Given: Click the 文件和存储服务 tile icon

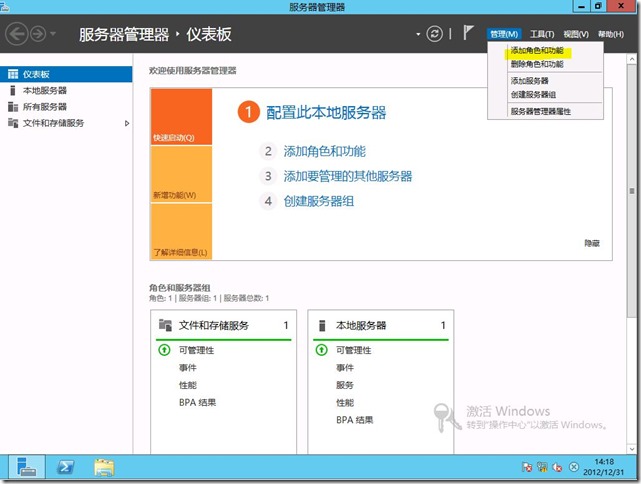Looking at the screenshot, I should (165, 325).
